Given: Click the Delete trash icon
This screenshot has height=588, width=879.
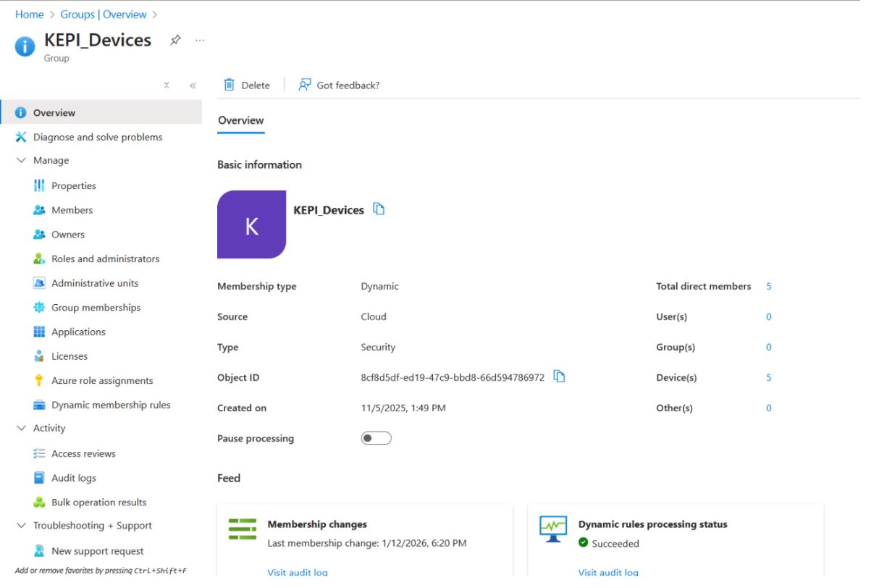Looking at the screenshot, I should click(230, 85).
